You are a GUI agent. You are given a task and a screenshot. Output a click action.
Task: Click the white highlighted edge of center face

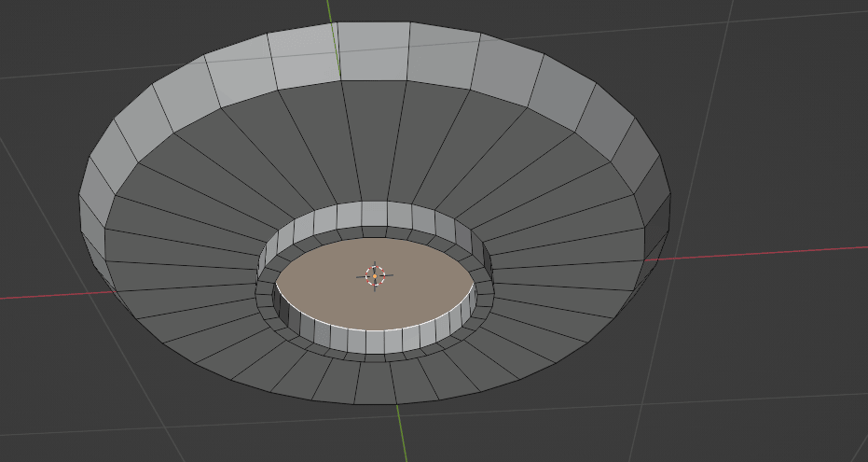(x=373, y=329)
